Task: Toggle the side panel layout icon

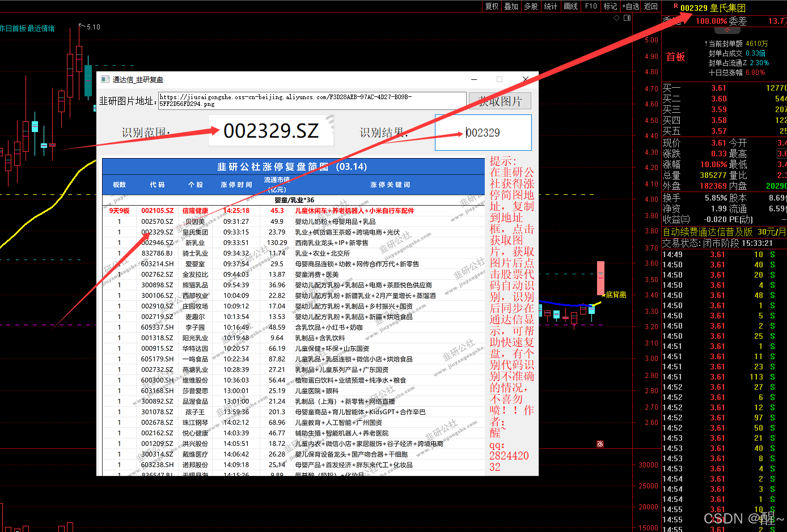Action: (627, 18)
